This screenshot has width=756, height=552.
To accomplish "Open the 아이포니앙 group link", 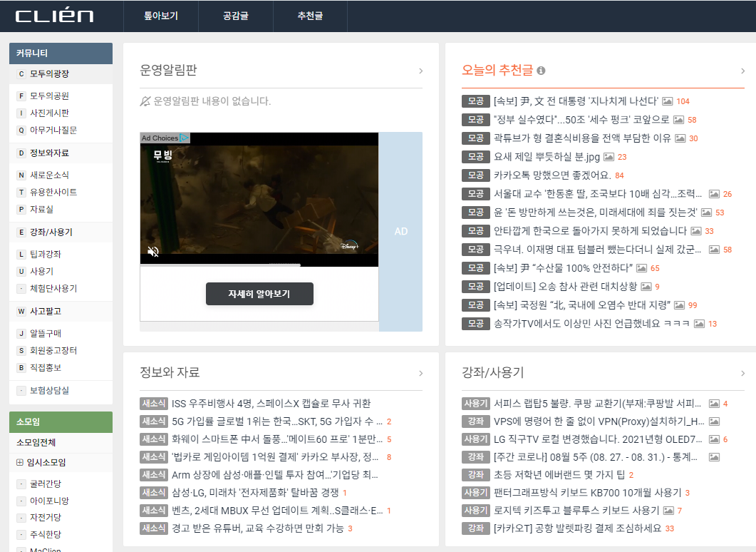I will [49, 501].
